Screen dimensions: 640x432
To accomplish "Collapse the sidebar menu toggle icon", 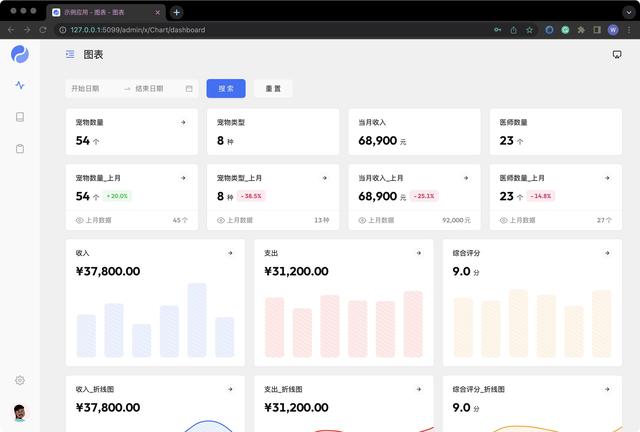I will (x=70, y=54).
